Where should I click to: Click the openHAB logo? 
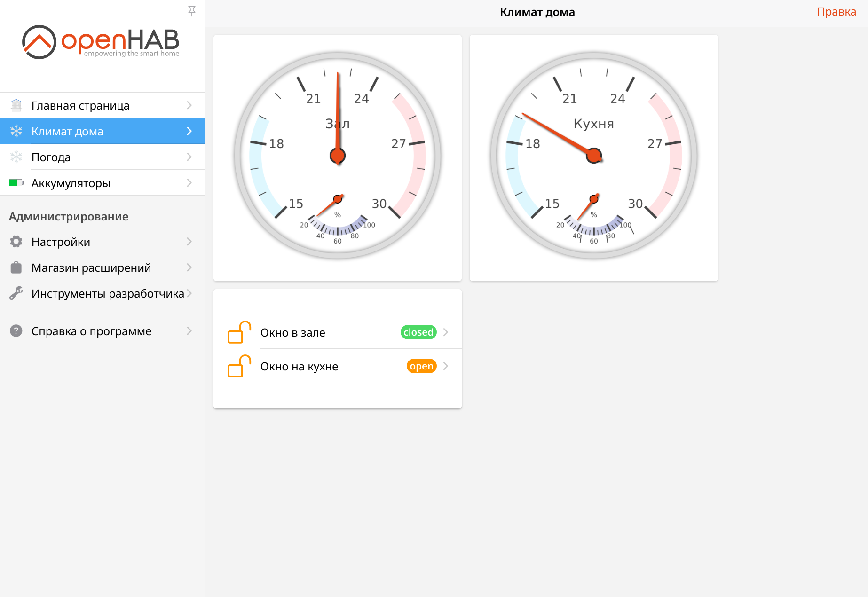click(x=101, y=42)
